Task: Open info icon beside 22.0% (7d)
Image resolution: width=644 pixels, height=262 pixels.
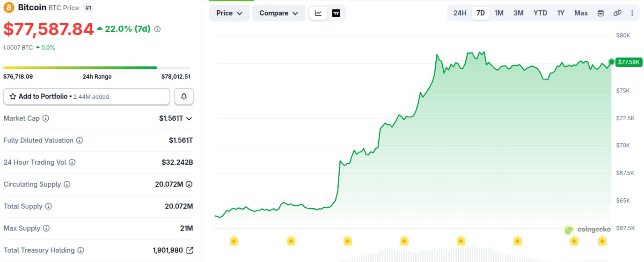Action: click(x=157, y=29)
